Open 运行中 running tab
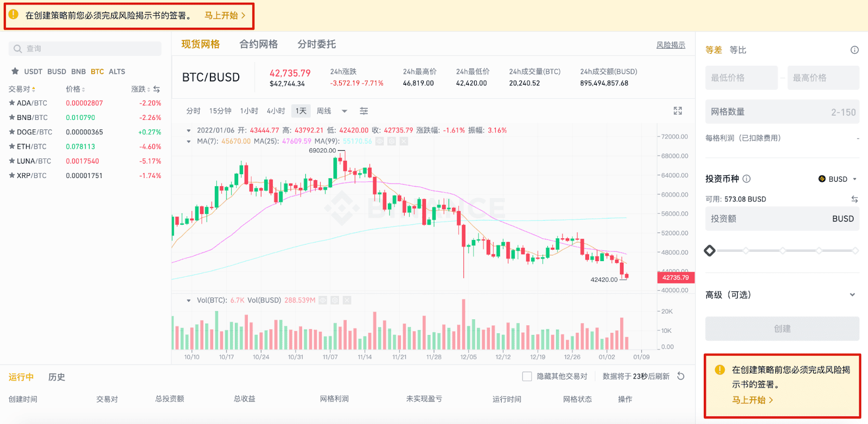868x424 pixels. pos(21,377)
